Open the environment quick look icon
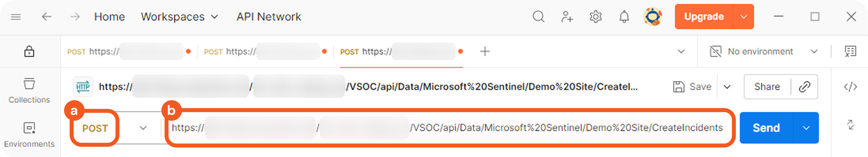 pos(850,52)
